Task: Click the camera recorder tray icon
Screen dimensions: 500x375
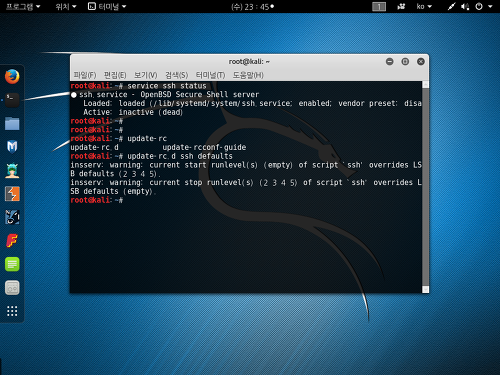Action: point(401,6)
